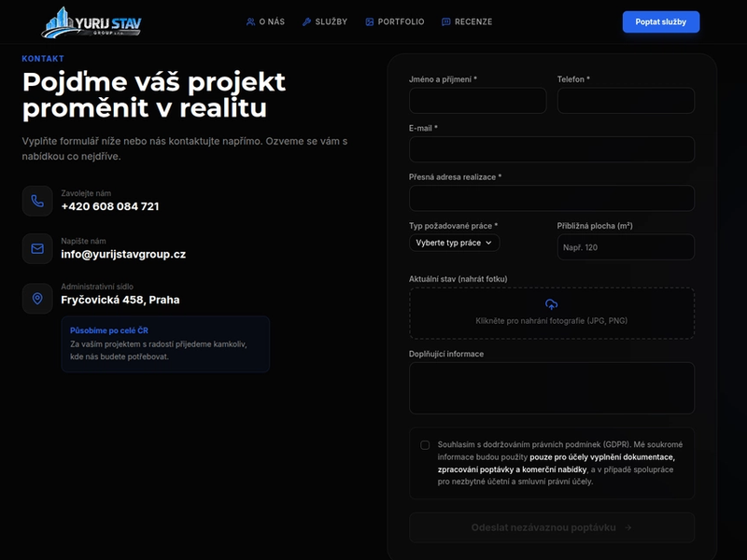The width and height of the screenshot is (747, 560).
Task: Open the Vyberte typ práce dropdown
Action: coord(454,243)
